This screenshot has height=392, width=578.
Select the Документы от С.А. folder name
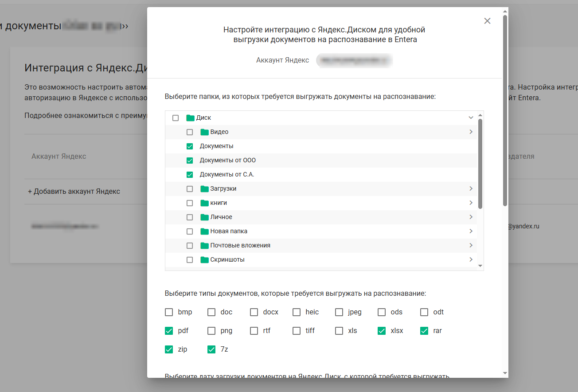(x=227, y=175)
